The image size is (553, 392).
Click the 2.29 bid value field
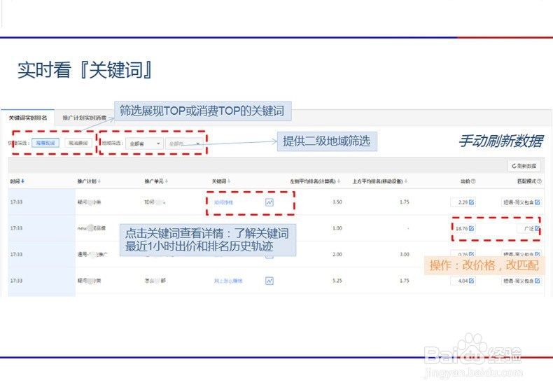[x=463, y=202]
